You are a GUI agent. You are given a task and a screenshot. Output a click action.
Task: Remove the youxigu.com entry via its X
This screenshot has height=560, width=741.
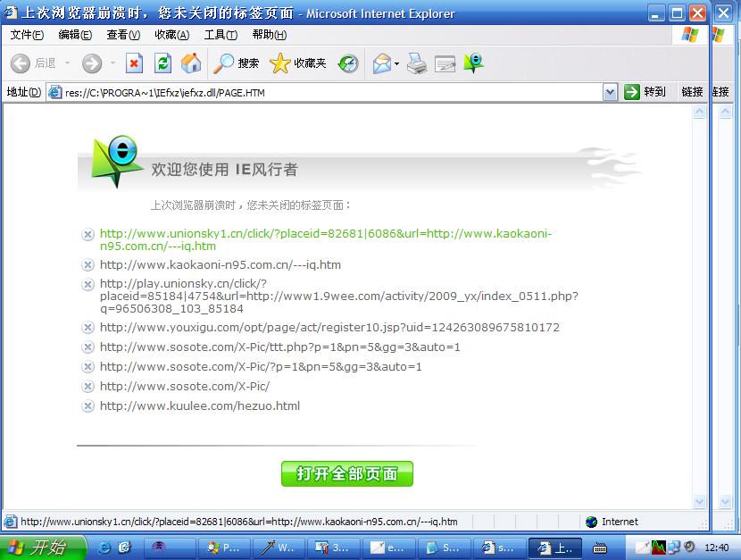pyautogui.click(x=87, y=328)
